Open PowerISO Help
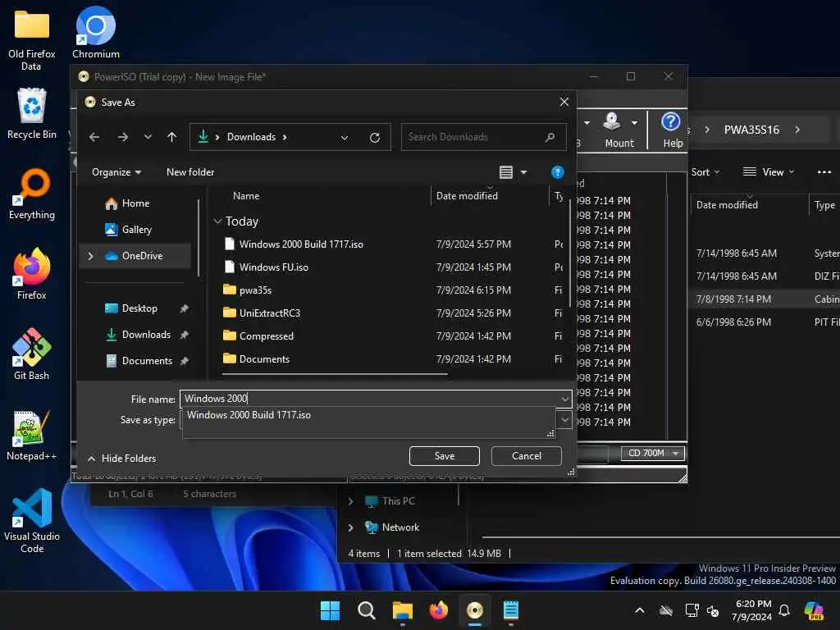 (x=672, y=130)
